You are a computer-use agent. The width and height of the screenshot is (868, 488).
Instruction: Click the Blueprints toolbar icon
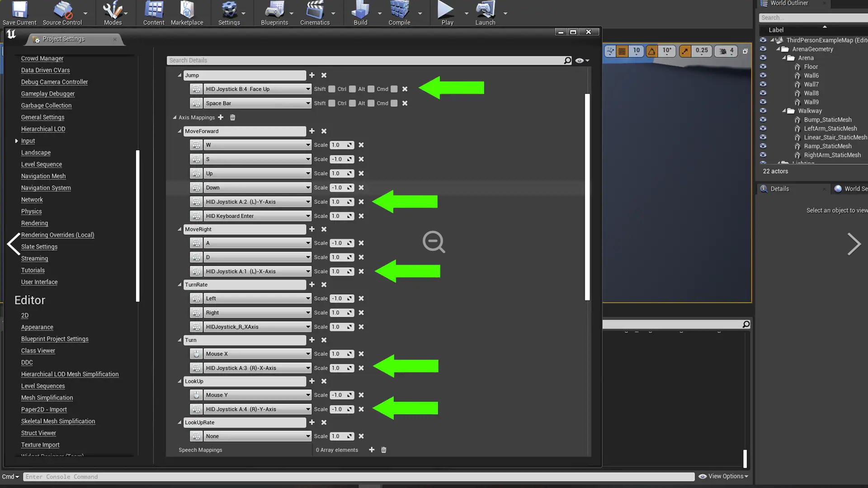tap(274, 13)
